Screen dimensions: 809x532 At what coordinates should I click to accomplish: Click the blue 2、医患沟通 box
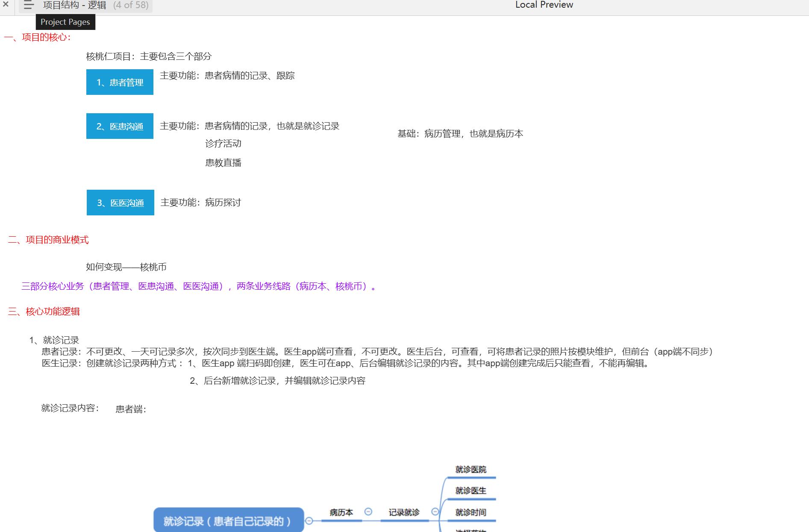120,126
